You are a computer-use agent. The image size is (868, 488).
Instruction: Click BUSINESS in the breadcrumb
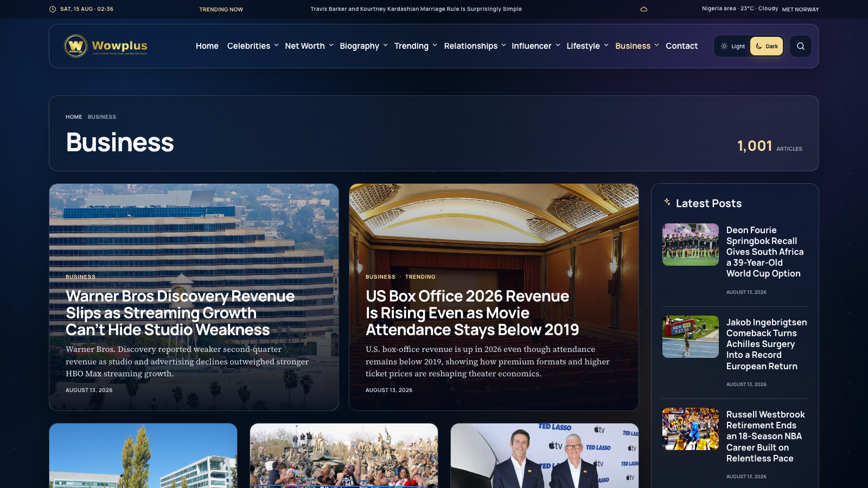[102, 117]
